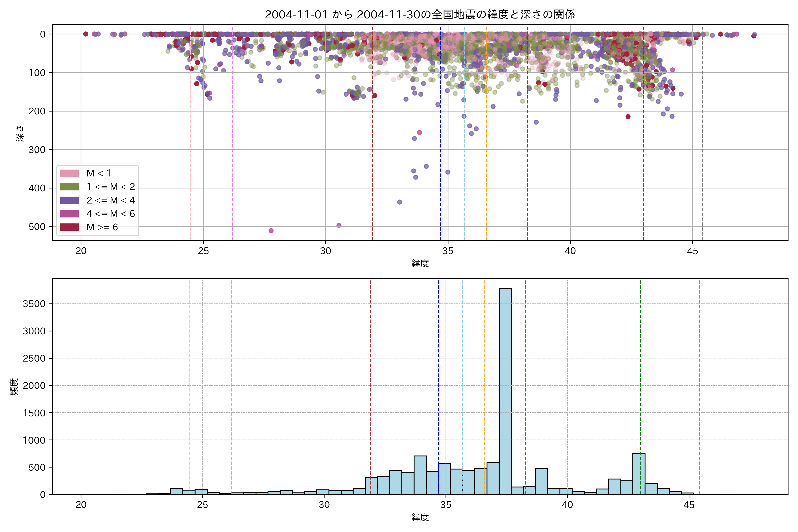
Task: Click the chart title at the top
Action: pos(420,15)
